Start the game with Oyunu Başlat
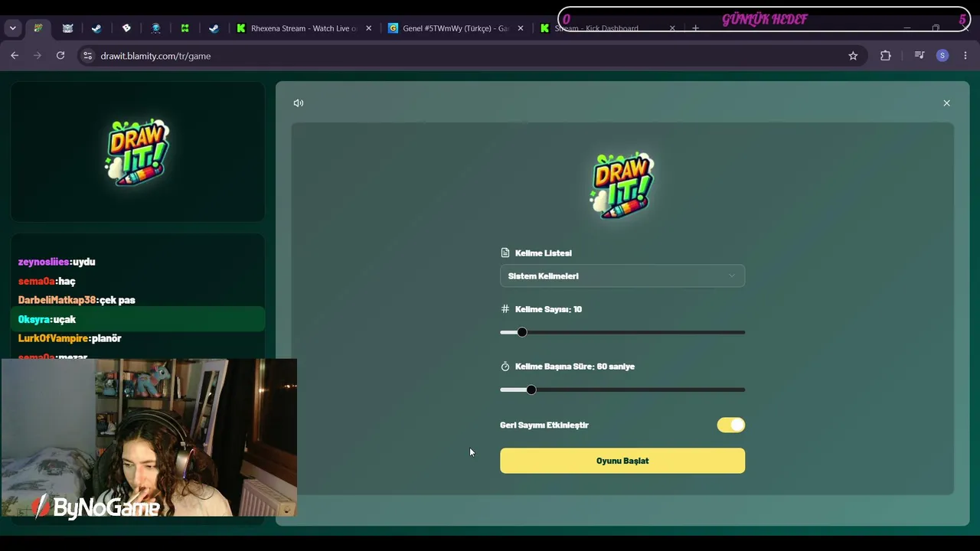The image size is (980, 551). pyautogui.click(x=622, y=461)
